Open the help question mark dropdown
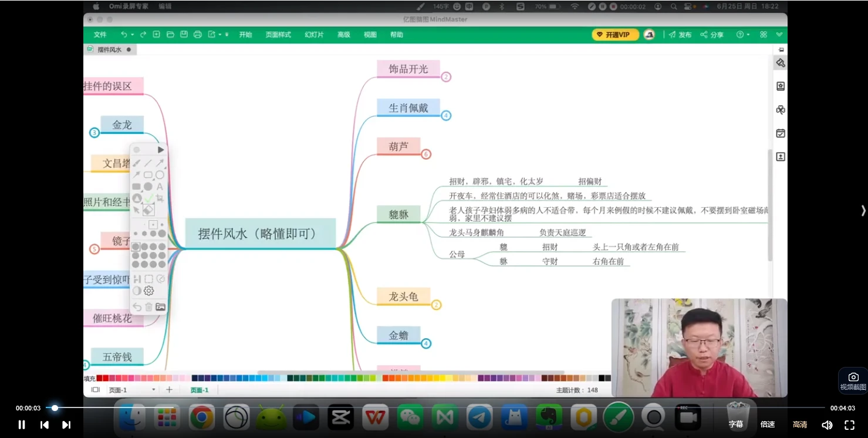This screenshot has width=868, height=438. [x=743, y=35]
